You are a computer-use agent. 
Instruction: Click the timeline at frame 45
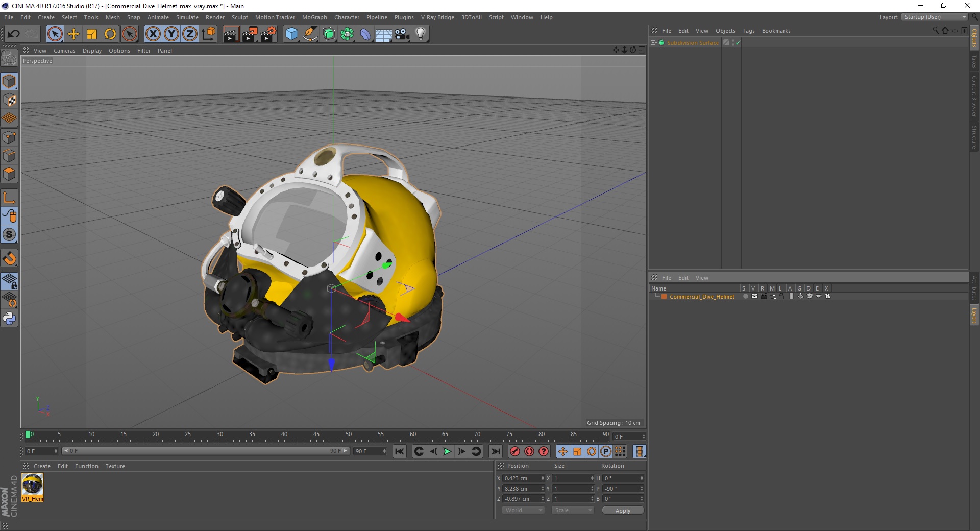(316, 438)
